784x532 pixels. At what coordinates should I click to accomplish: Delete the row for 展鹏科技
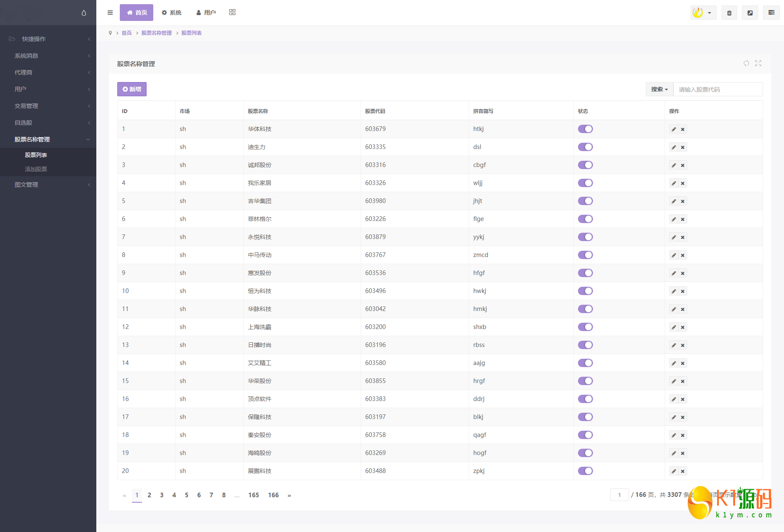tap(683, 471)
